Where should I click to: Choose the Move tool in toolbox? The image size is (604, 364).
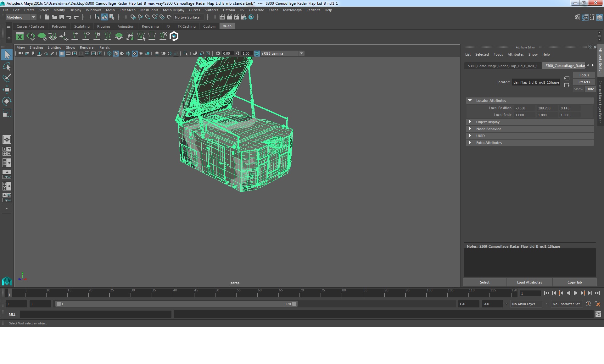(7, 90)
